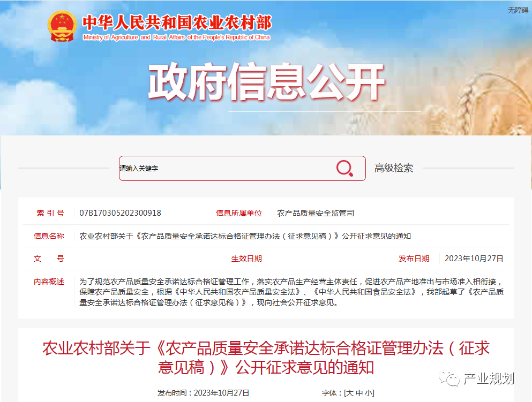Viewport: 532px width, 402px height.
Task: Select large font size 大
Action: tap(350, 393)
